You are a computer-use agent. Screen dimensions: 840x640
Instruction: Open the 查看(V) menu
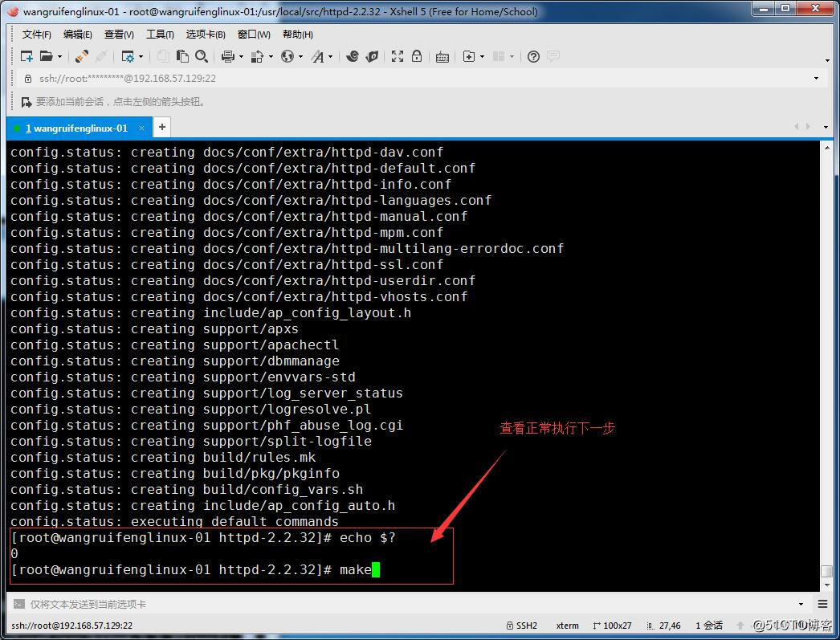119,35
